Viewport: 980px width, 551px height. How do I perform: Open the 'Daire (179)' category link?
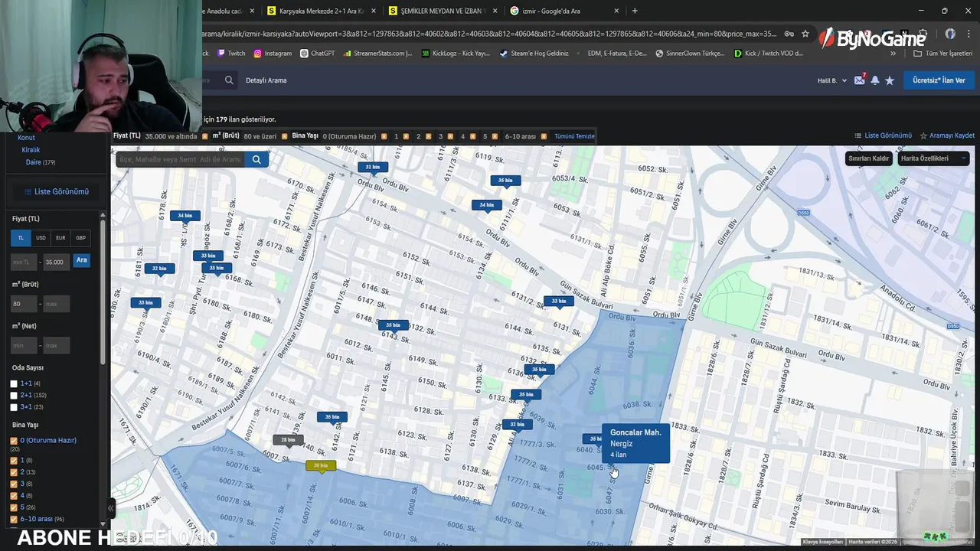pyautogui.click(x=41, y=162)
